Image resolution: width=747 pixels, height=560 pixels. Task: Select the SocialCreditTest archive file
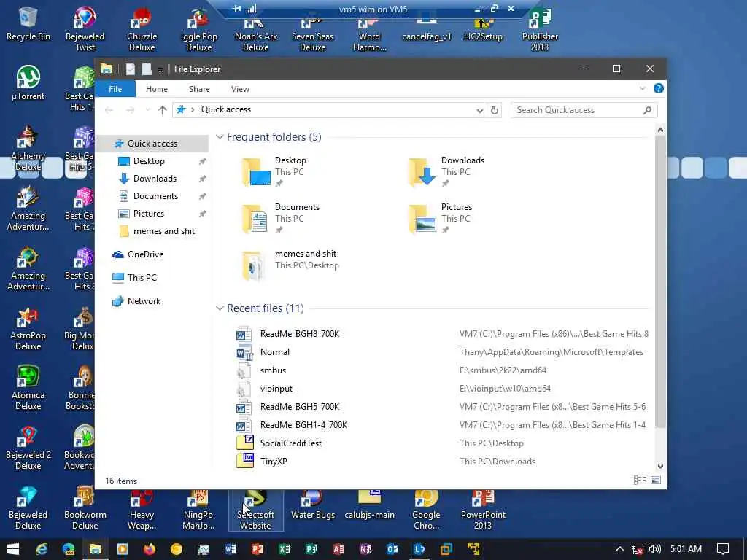(290, 443)
